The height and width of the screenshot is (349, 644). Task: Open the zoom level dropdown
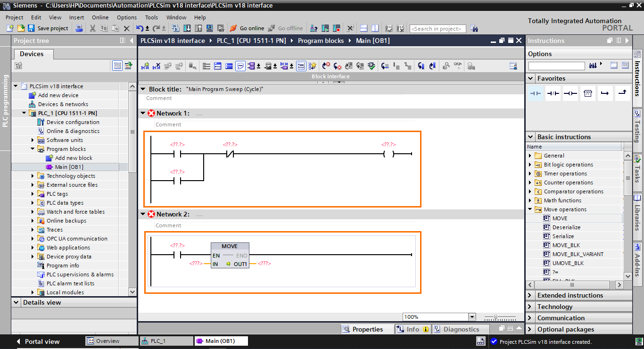[472, 317]
